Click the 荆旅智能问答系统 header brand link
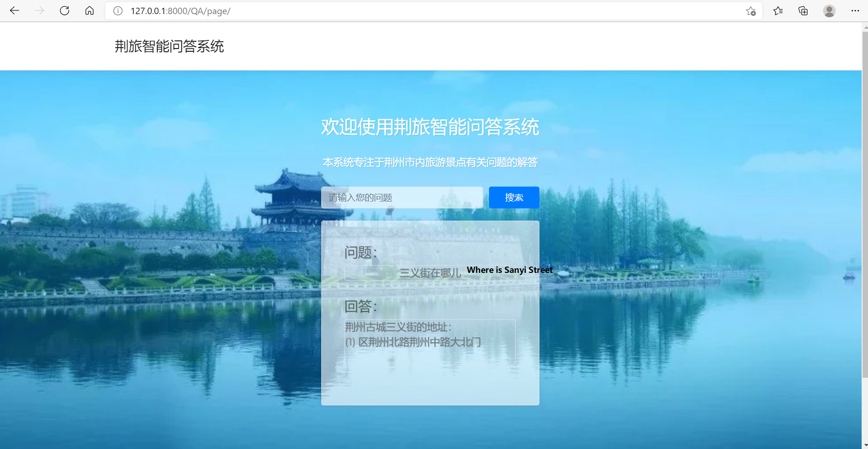The height and width of the screenshot is (449, 868). 169,46
